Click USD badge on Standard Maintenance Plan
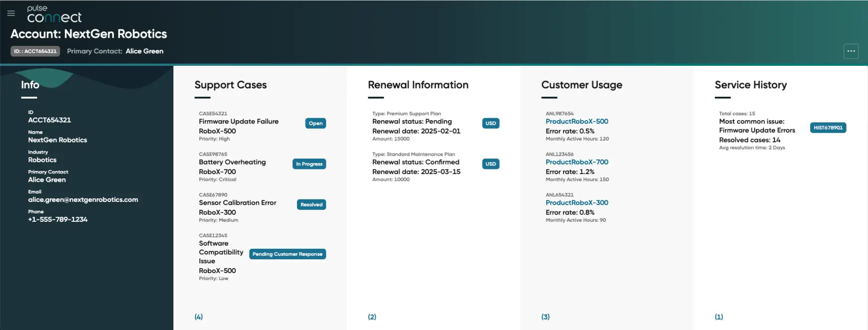The width and height of the screenshot is (868, 330). [491, 164]
